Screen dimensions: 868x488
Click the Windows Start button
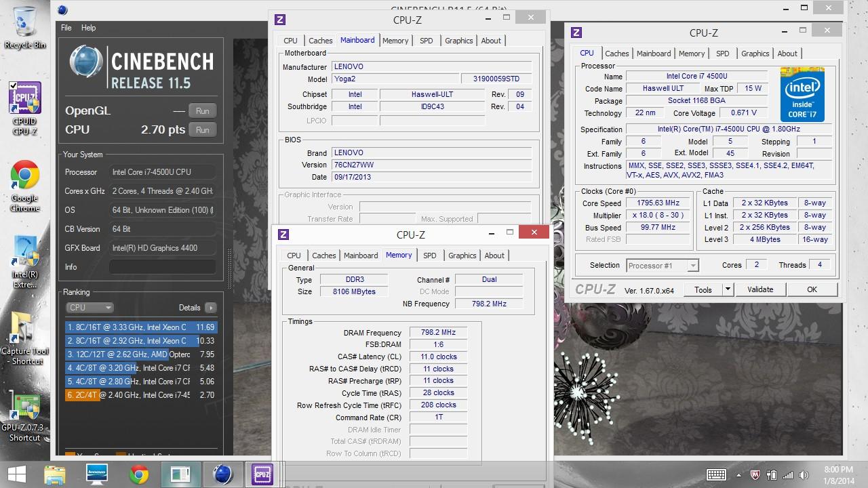(x=16, y=474)
